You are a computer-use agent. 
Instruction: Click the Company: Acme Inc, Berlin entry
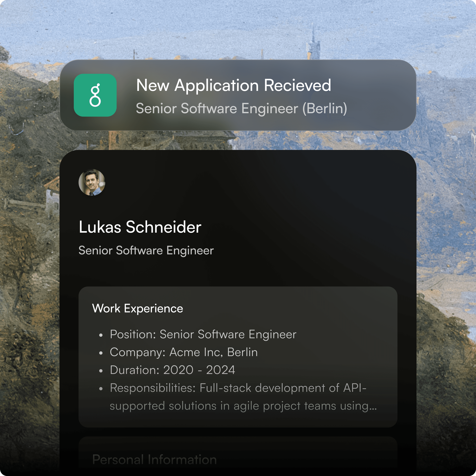tap(184, 352)
